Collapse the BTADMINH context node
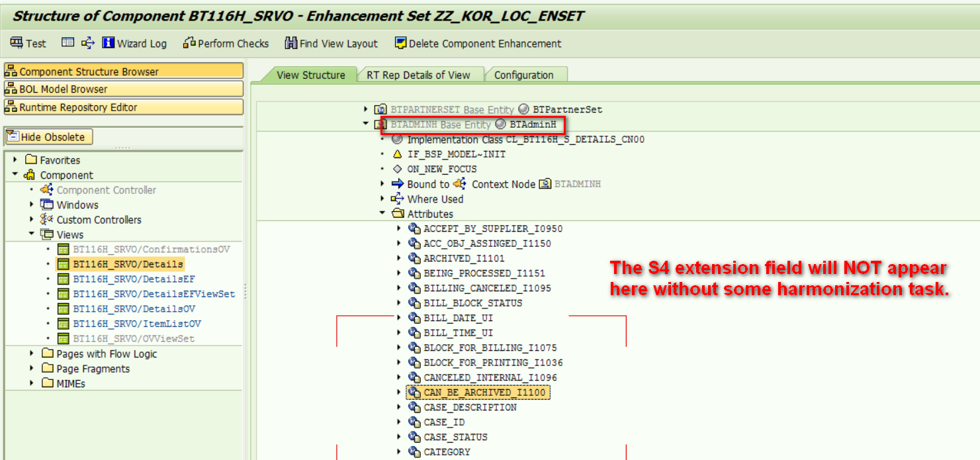Viewport: 980px width, 460px height. coord(366,124)
